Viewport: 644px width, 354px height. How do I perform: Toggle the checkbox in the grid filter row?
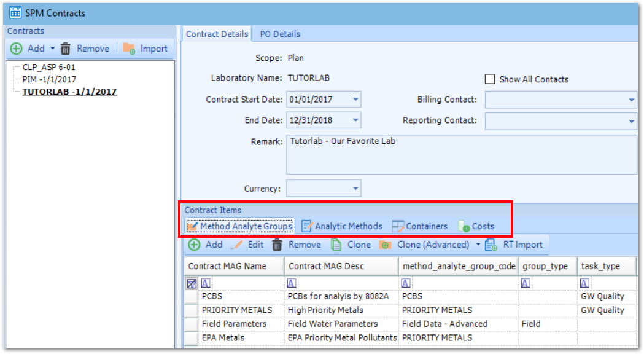pos(192,282)
